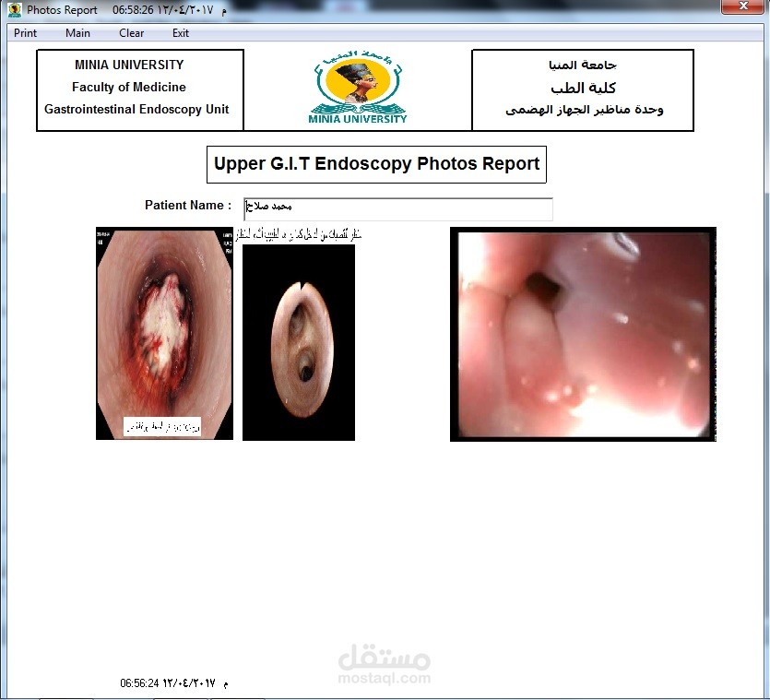Select the large pink mucosa endoscopy photo
The image size is (770, 700).
[x=583, y=334]
